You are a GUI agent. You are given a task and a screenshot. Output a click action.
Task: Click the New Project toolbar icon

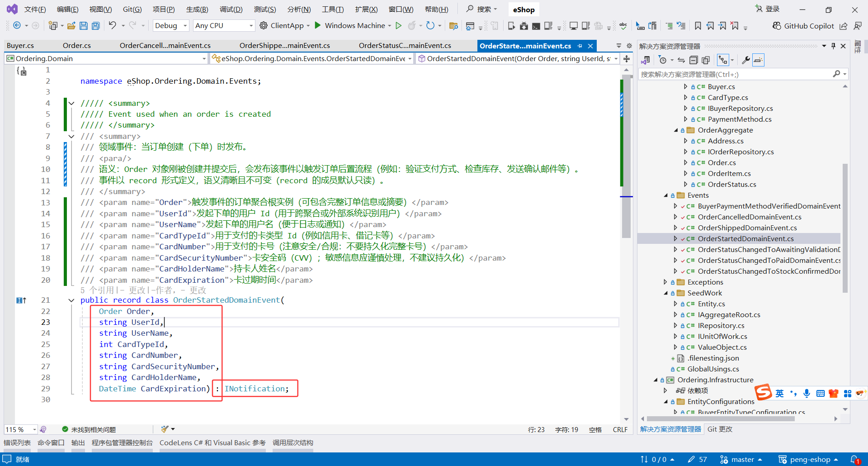pos(53,25)
